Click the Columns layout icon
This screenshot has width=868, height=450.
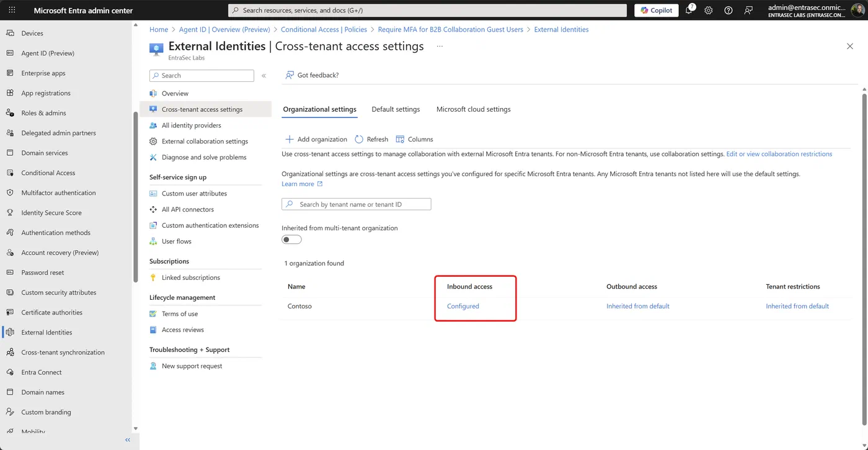[400, 140]
